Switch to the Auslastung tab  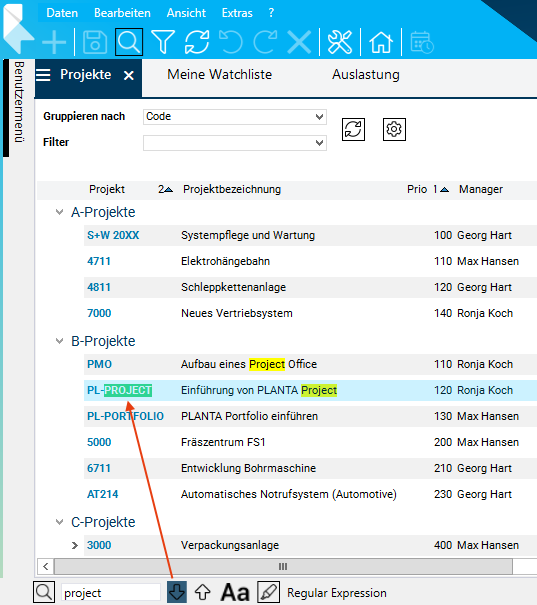point(366,74)
